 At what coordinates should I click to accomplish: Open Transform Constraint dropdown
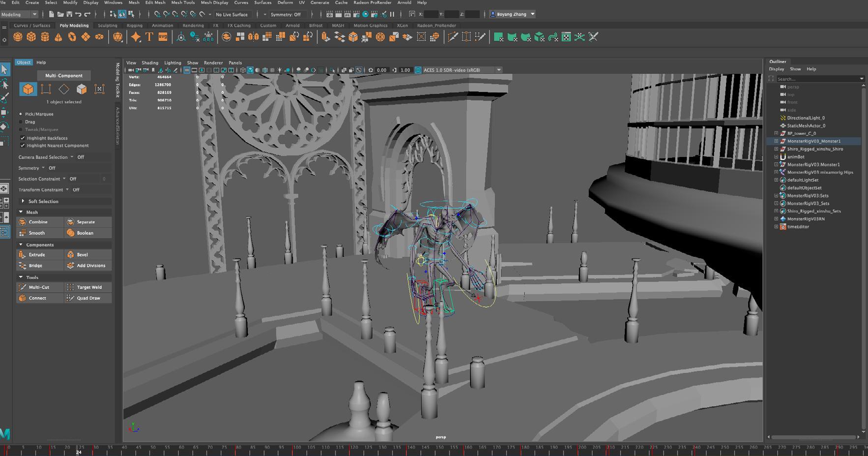pos(67,189)
